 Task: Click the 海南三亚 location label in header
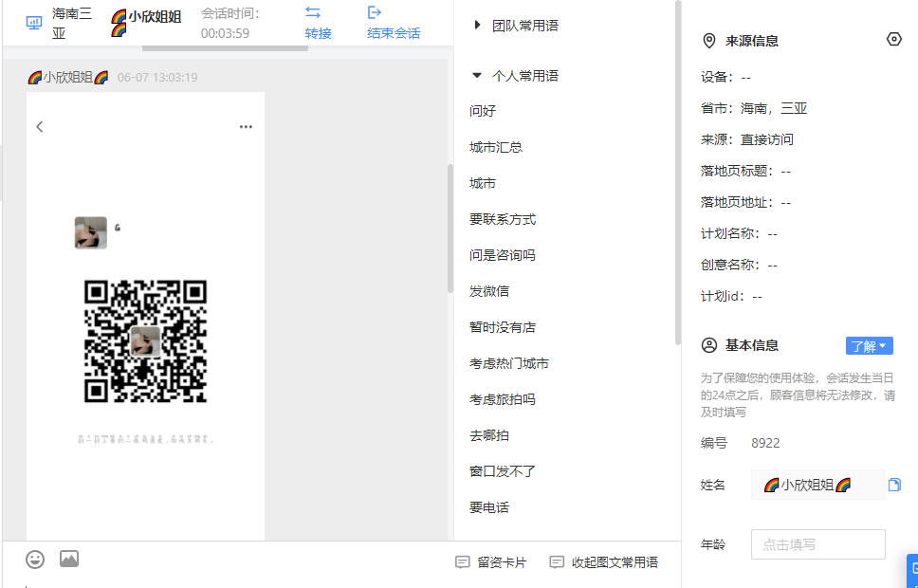[x=72, y=24]
